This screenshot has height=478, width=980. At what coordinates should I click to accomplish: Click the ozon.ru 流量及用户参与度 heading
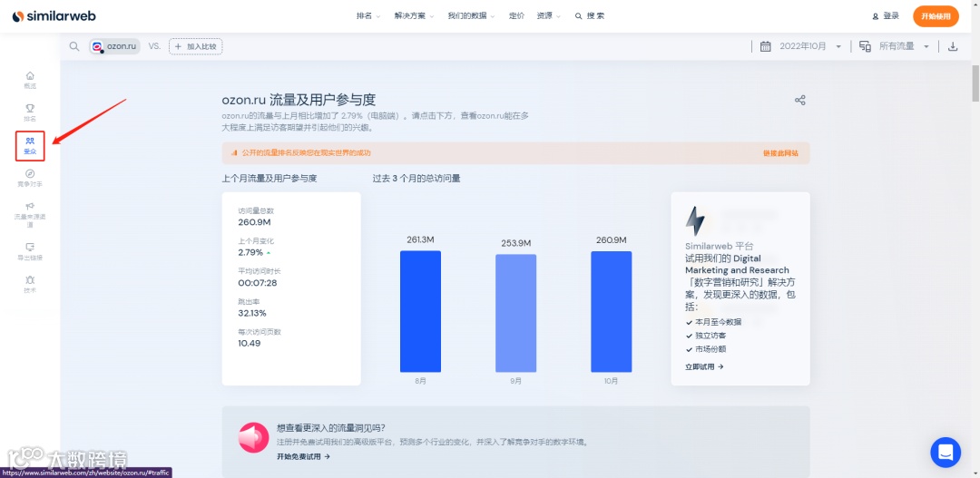pos(299,100)
